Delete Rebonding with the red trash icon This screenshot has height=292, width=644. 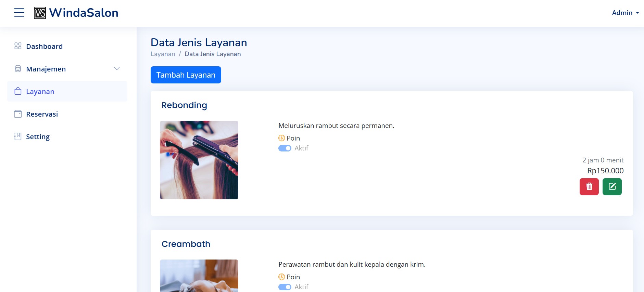589,187
